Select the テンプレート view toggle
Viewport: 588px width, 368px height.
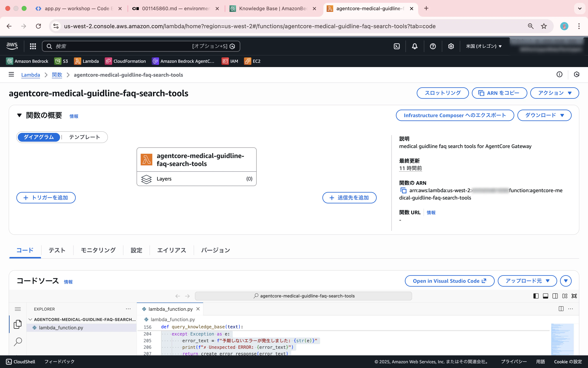pos(85,137)
